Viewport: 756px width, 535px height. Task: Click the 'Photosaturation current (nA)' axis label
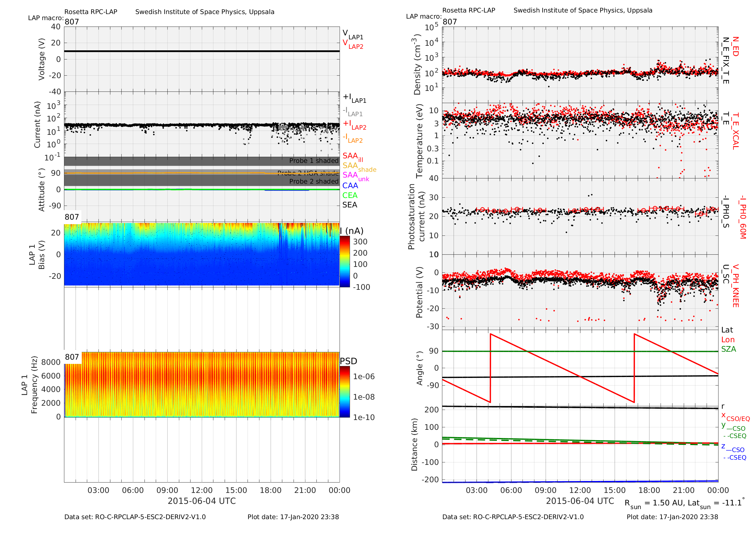point(416,217)
